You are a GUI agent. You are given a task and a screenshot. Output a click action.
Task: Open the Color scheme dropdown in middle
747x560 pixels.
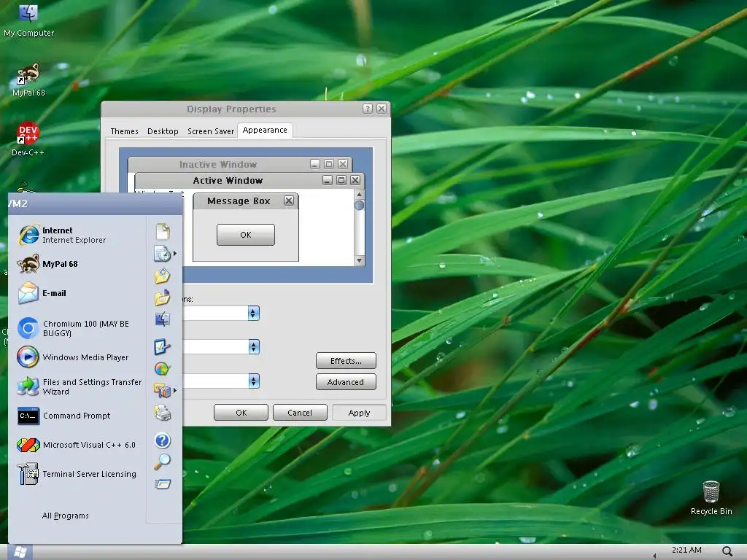[x=253, y=346]
